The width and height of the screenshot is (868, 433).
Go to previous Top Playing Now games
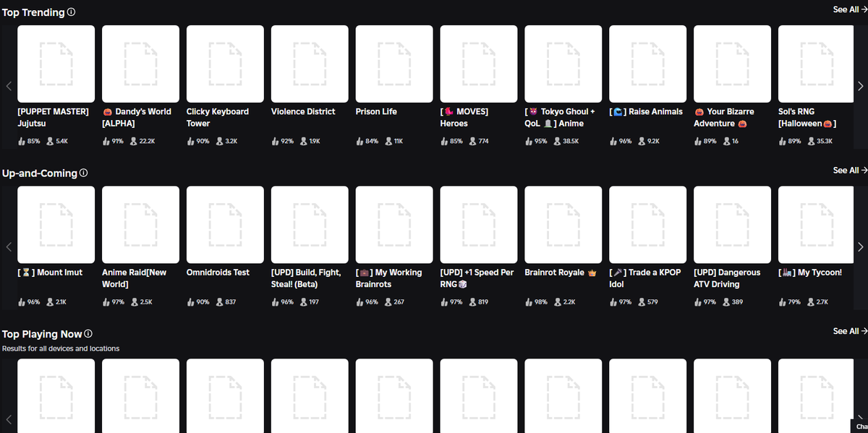pyautogui.click(x=9, y=419)
